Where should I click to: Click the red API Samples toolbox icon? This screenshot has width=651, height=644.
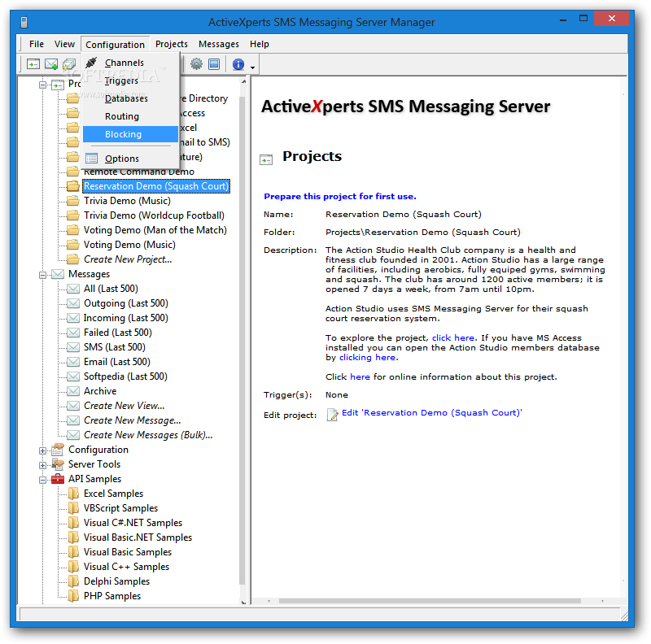click(58, 478)
